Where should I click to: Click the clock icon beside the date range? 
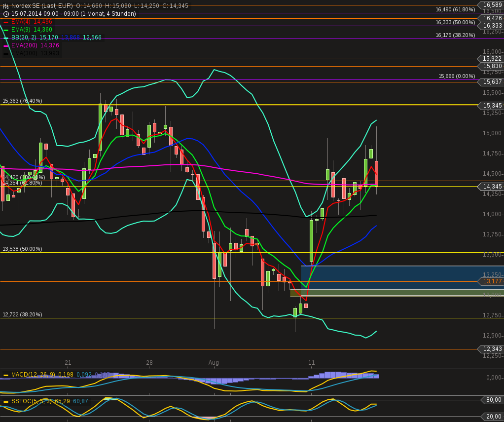point(6,14)
